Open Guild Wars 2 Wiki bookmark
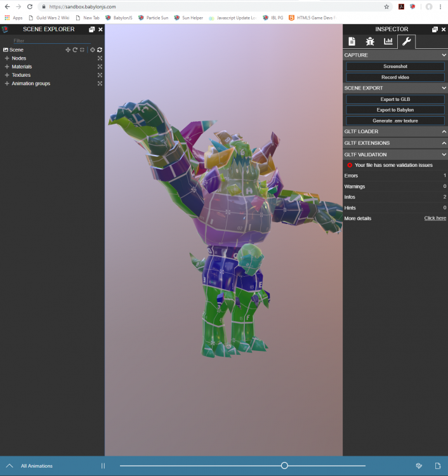The height and width of the screenshot is (476, 448). 49,18
